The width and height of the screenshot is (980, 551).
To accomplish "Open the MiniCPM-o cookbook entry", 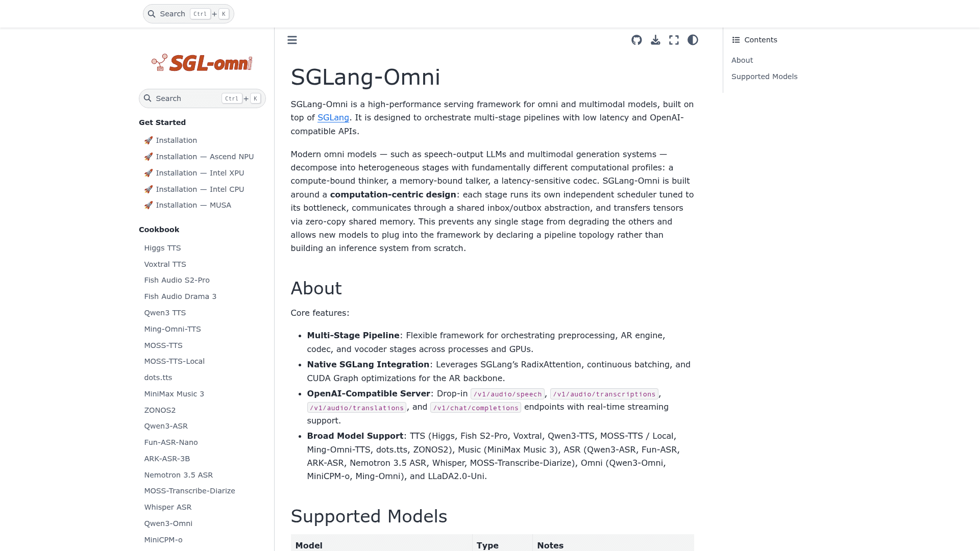I will tap(163, 540).
